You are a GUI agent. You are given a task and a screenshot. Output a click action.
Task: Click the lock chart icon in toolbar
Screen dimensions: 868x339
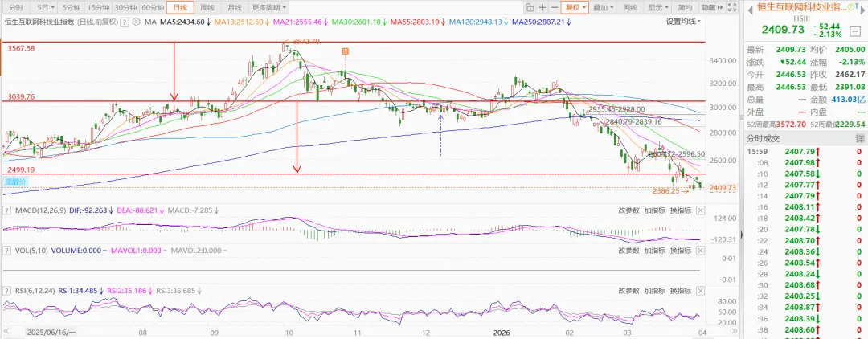(x=530, y=8)
